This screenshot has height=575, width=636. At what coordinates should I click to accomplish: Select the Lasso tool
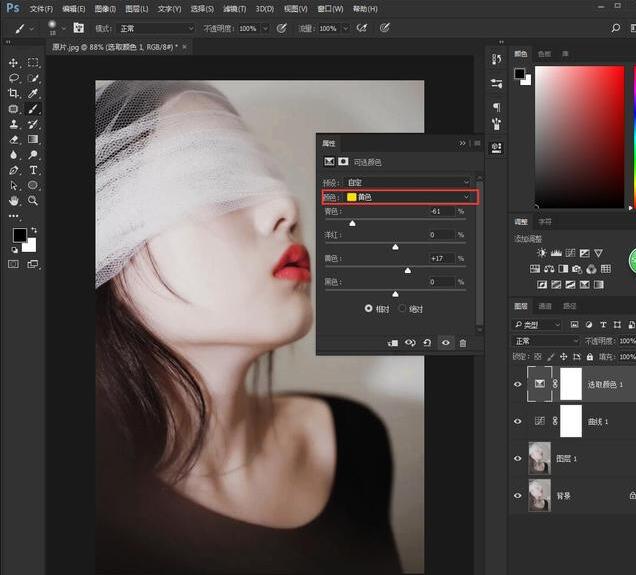pos(14,78)
